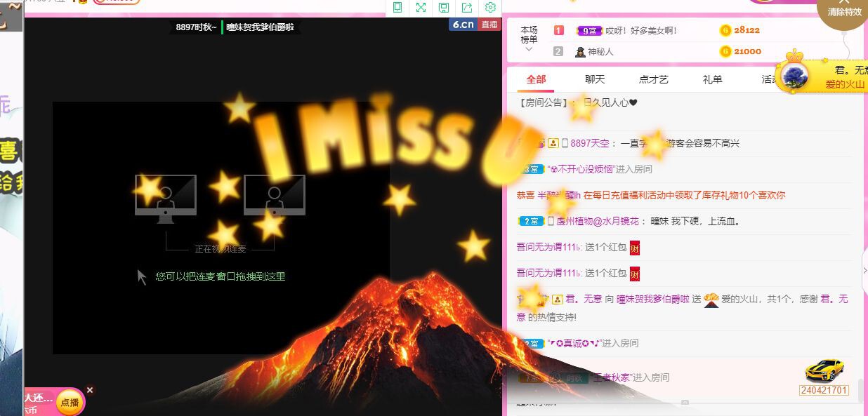Image resolution: width=868 pixels, height=416 pixels.
Task: Click ranking entry 神秘人
Action: tap(600, 51)
